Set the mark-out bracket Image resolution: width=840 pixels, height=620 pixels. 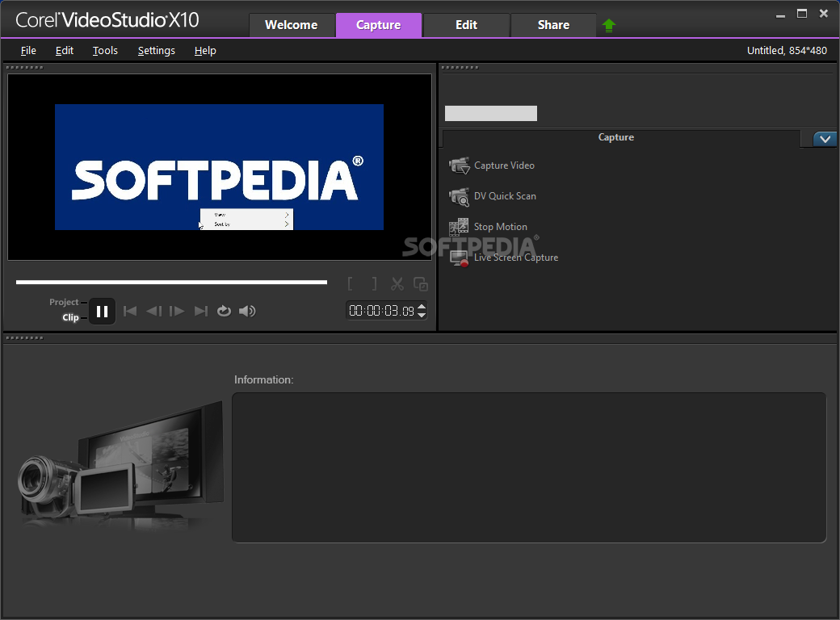coord(374,284)
